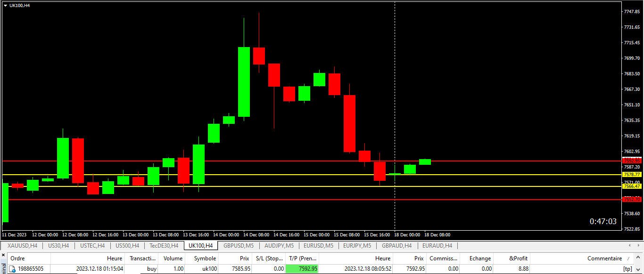Open the UK100,H4 chart dropdown triangle

coord(5,5)
